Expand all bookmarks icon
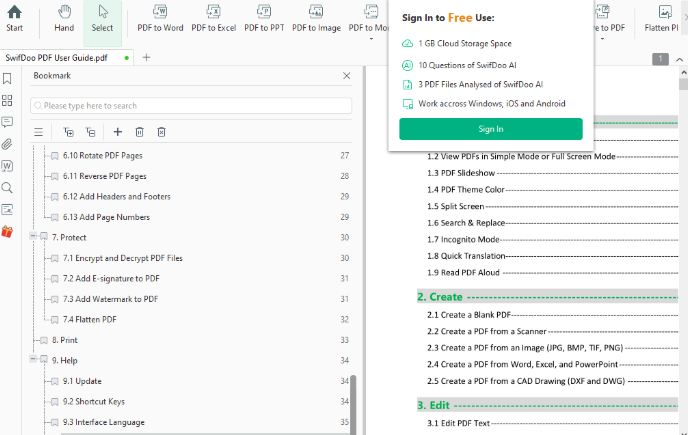 point(68,132)
